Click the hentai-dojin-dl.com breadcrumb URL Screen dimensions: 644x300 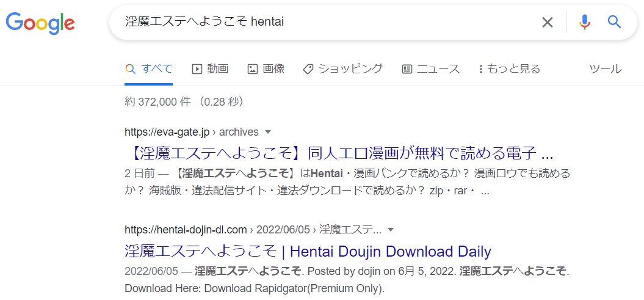pos(253,229)
